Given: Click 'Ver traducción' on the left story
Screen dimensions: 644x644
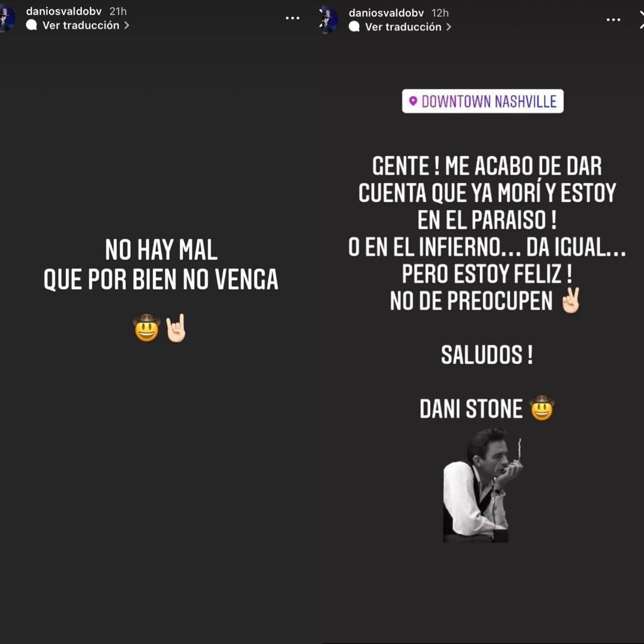Looking at the screenshot, I should [x=81, y=25].
